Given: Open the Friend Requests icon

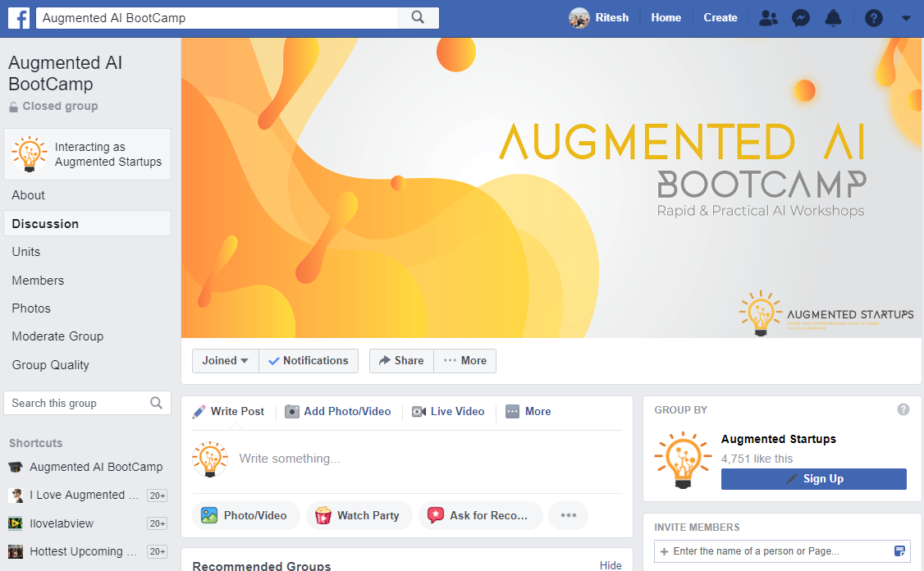Looking at the screenshot, I should (x=768, y=18).
